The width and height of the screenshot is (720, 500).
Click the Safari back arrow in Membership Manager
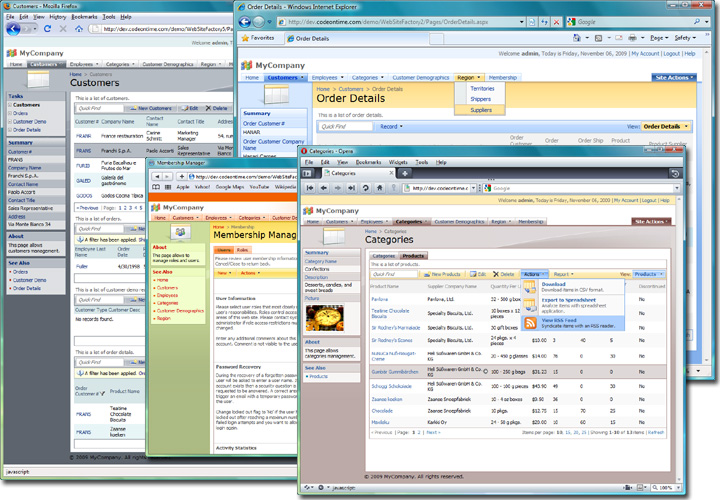(157, 176)
